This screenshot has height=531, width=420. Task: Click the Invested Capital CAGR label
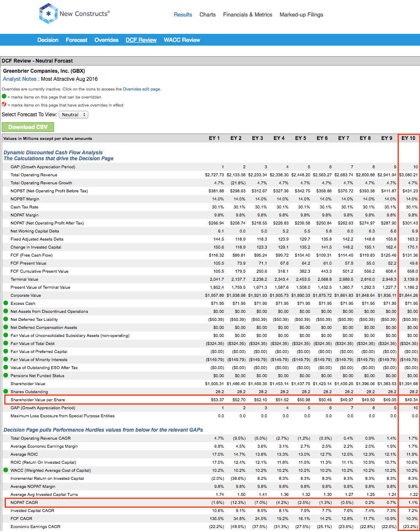(33, 510)
